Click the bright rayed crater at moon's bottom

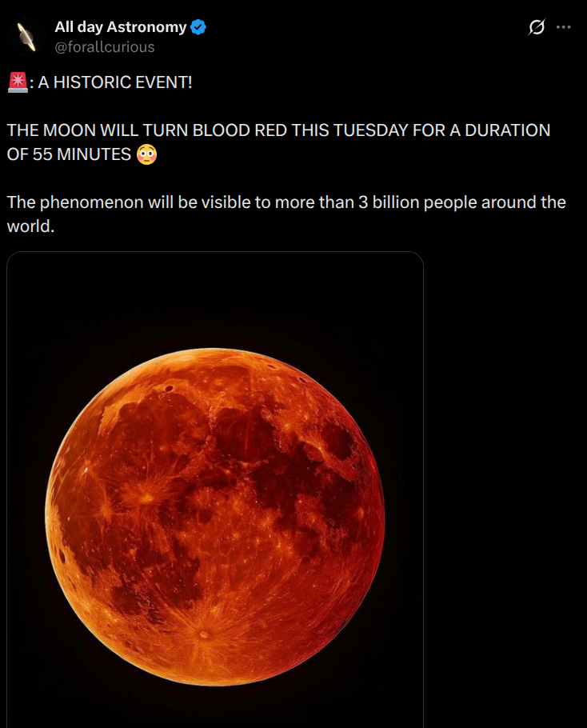click(x=204, y=634)
